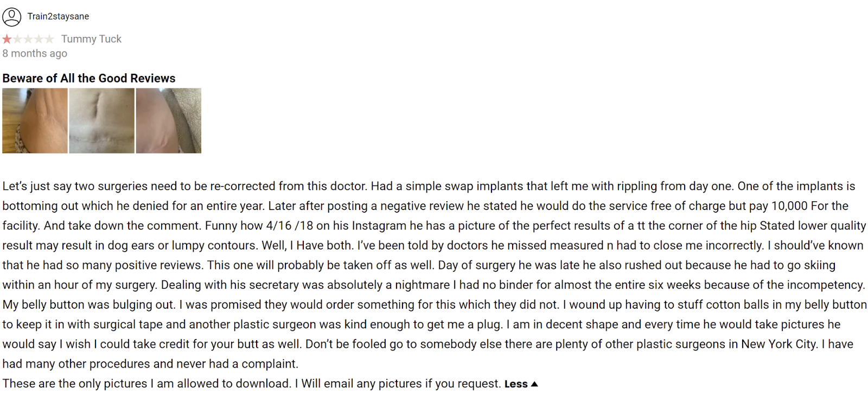Click the words 'New York City' in the review
The width and height of the screenshot is (868, 402).
[779, 344]
